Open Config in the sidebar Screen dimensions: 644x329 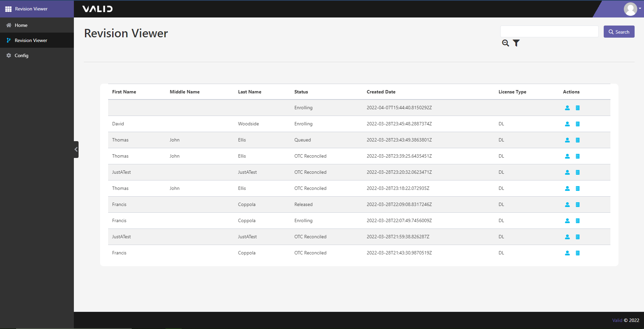pyautogui.click(x=21, y=55)
